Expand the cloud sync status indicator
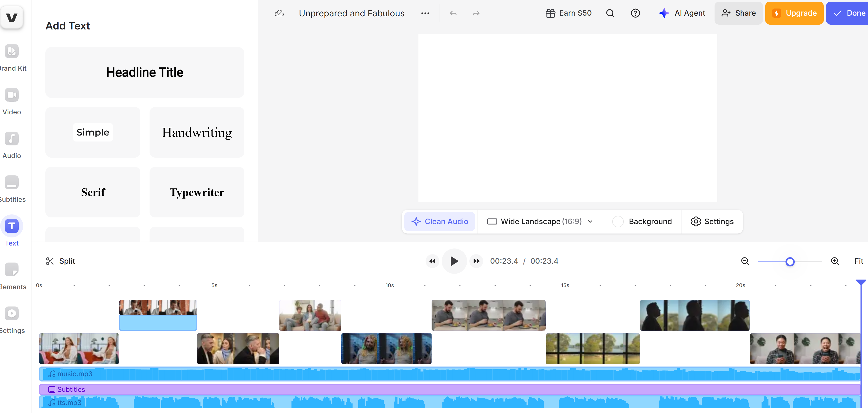The image size is (868, 413). 279,13
